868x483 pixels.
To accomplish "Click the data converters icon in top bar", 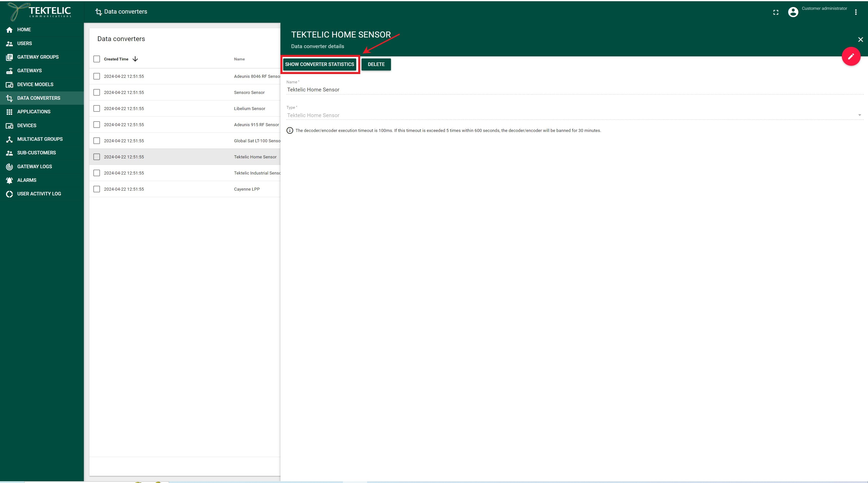I will pos(98,12).
